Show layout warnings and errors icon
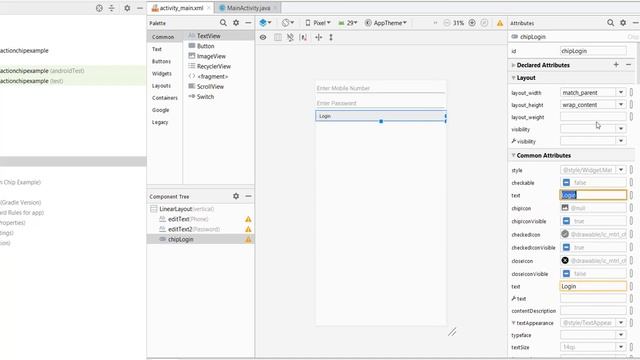The height and width of the screenshot is (360, 640). click(x=500, y=23)
